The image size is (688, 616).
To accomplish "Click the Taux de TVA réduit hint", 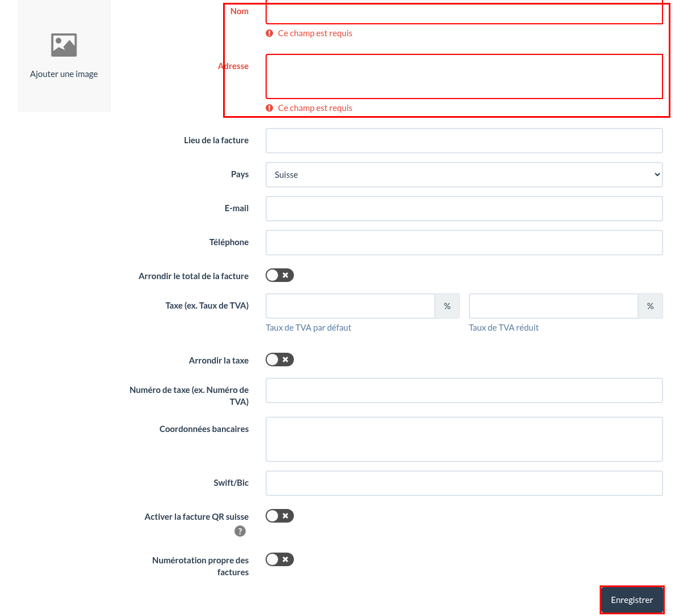I will pos(504,328).
